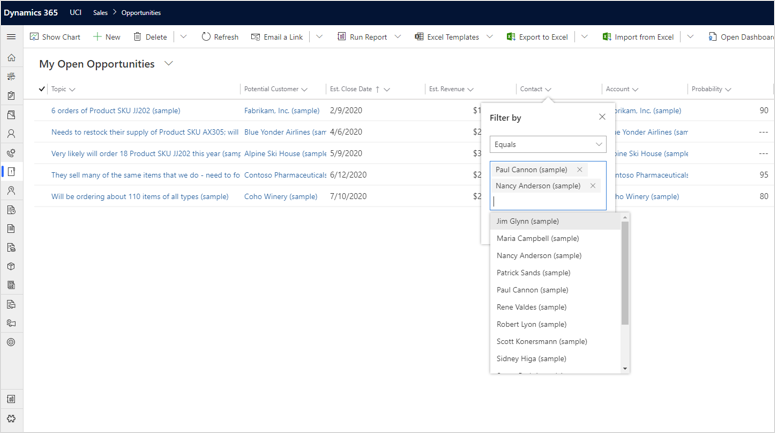Screen dimensions: 775x433
Task: Click the Dynamics 365 title
Action: 31,12
